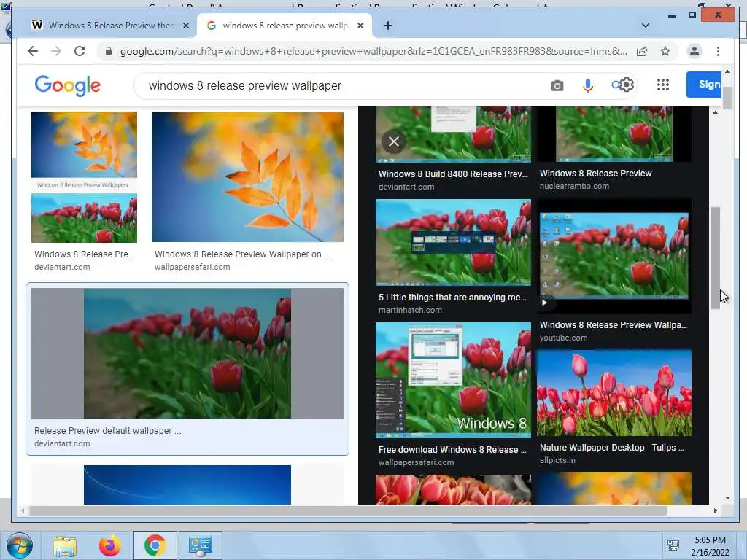
Task: Open Windows 8 Release Preview Wallpaper on... link
Action: pos(242,254)
